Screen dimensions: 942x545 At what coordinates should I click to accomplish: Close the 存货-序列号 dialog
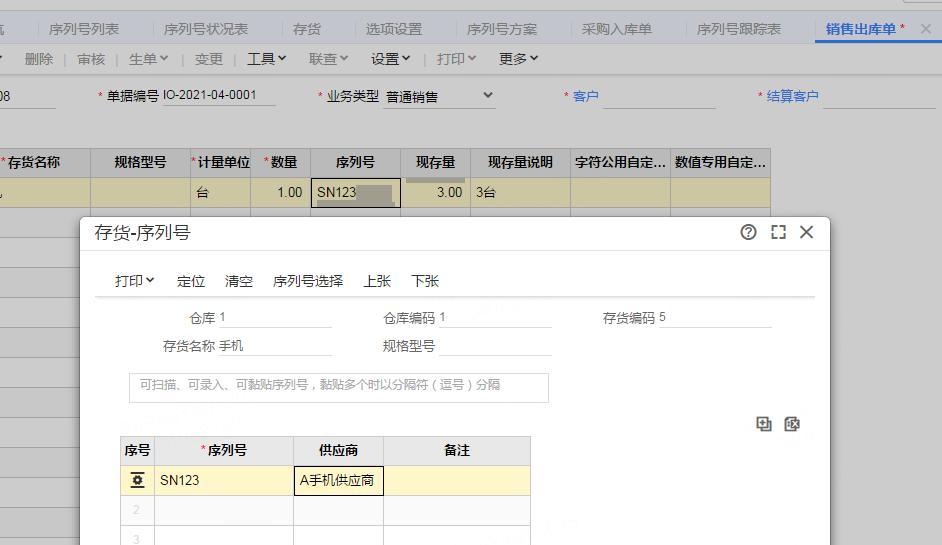[x=807, y=232]
